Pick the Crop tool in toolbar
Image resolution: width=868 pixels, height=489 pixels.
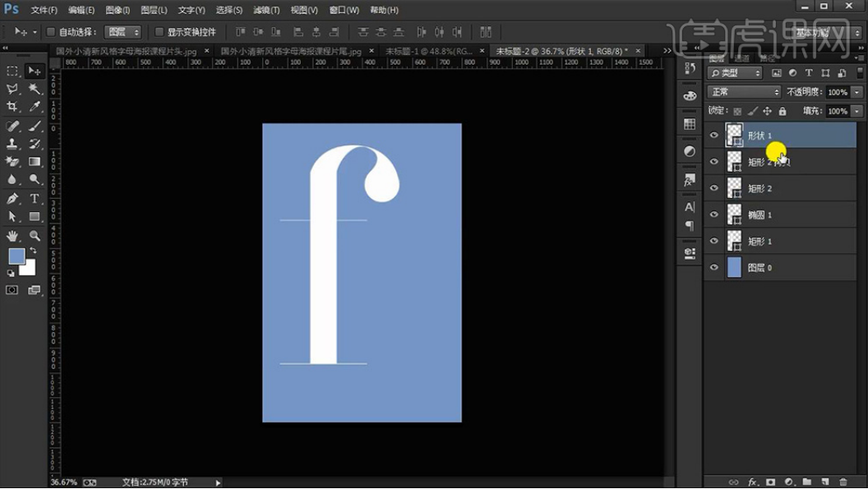pos(12,107)
